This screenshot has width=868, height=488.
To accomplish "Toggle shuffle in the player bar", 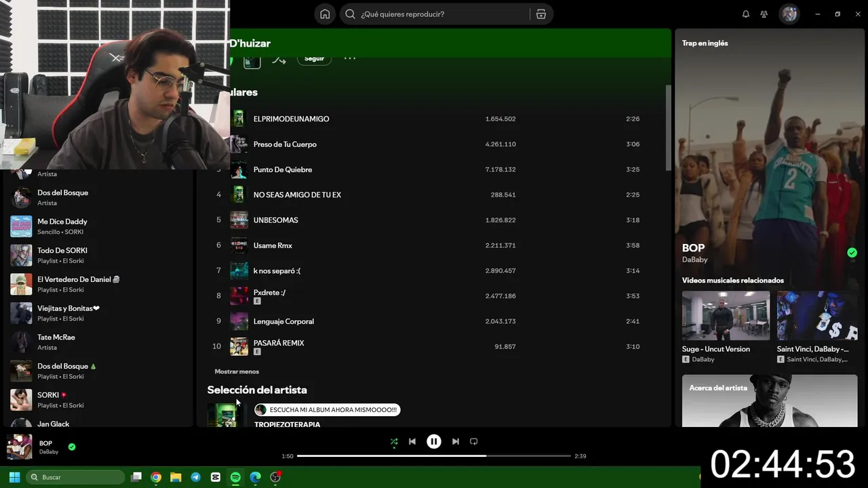I will click(394, 441).
